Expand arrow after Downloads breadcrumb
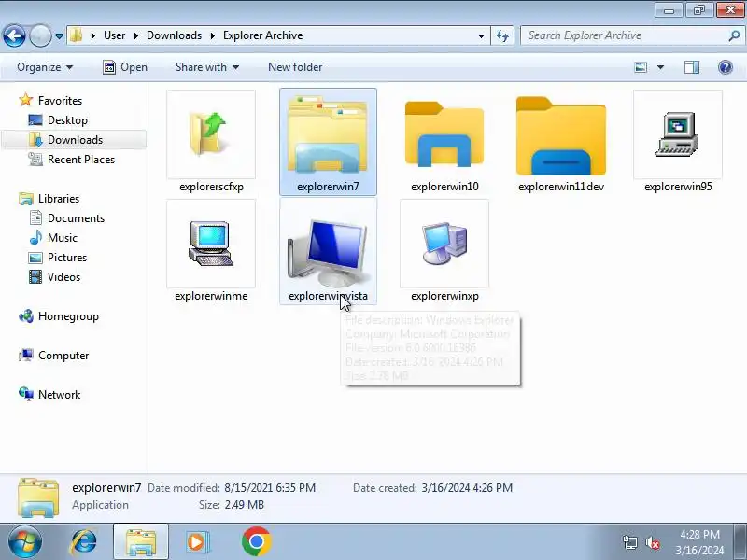 [x=213, y=35]
